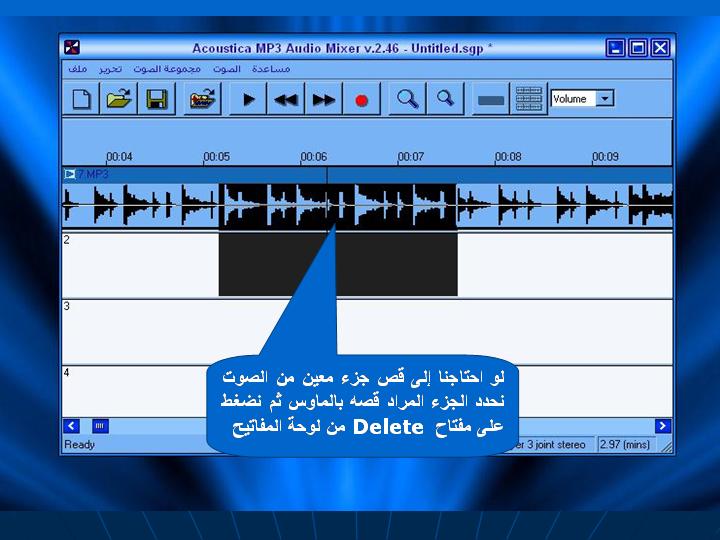The image size is (720, 540).
Task: Click the 7.MP3 track play icon
Action: coord(70,174)
